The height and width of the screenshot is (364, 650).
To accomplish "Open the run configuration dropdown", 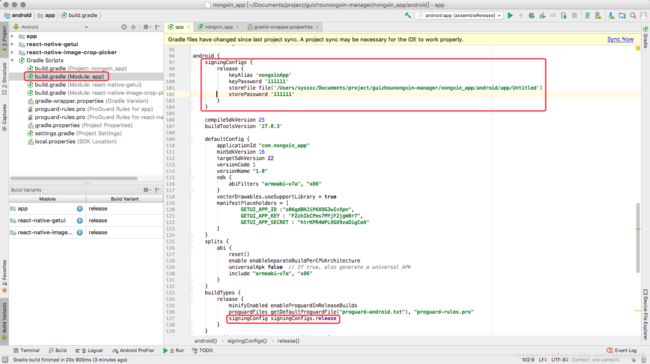I will (459, 15).
